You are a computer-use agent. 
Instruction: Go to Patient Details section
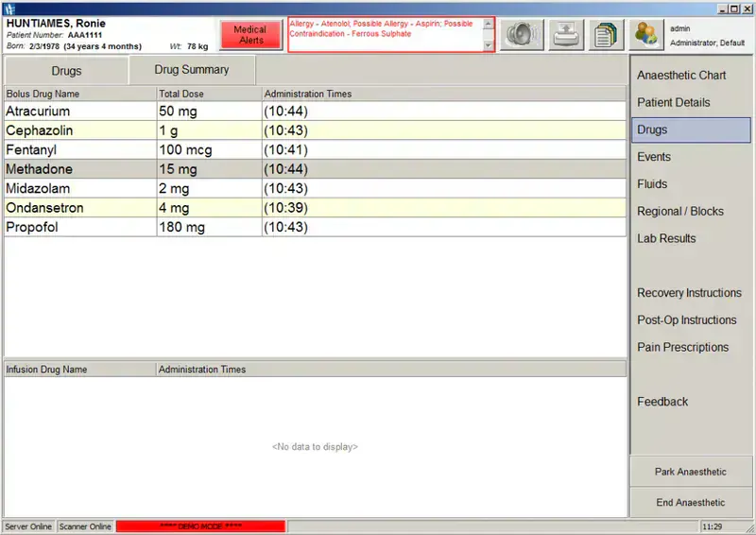point(673,103)
